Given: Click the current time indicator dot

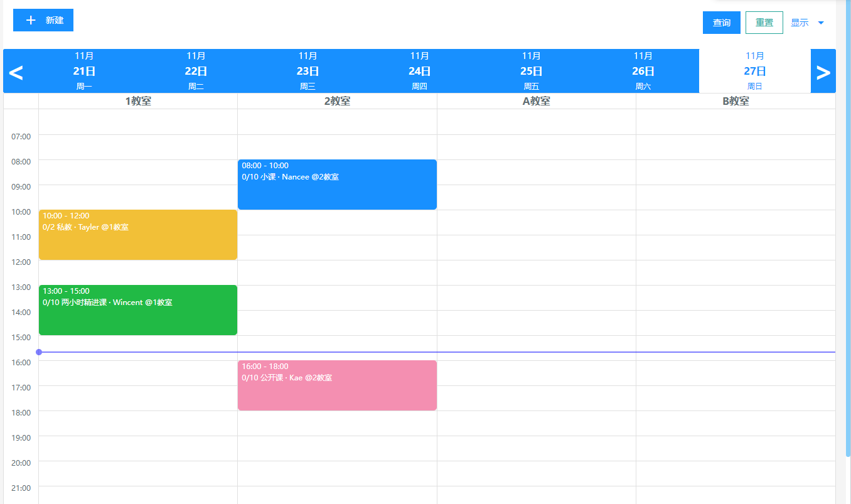Looking at the screenshot, I should coord(39,352).
